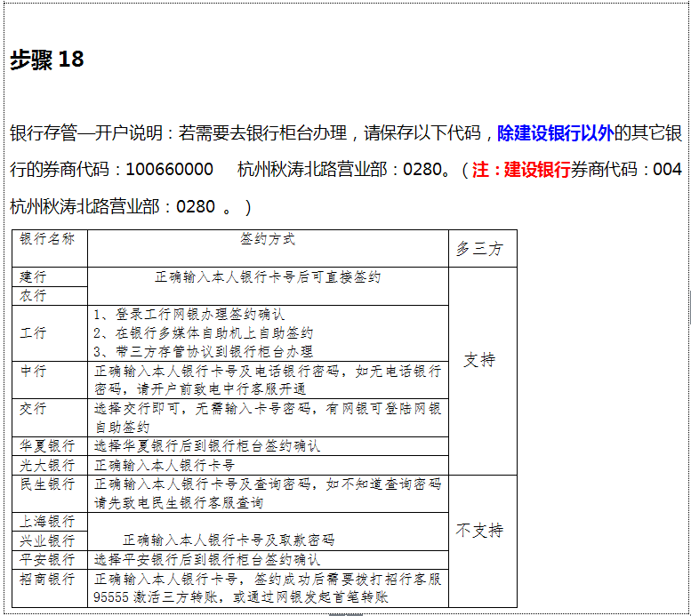Screen dimensions: 691x616
Task: Click the text '密码，请开户前致电中行客服开通'
Action: click(200, 389)
